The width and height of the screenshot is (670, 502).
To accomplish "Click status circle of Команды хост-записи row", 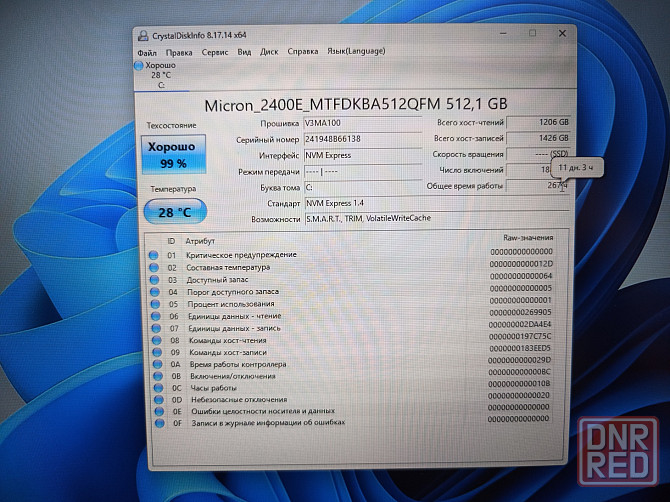I will (157, 352).
